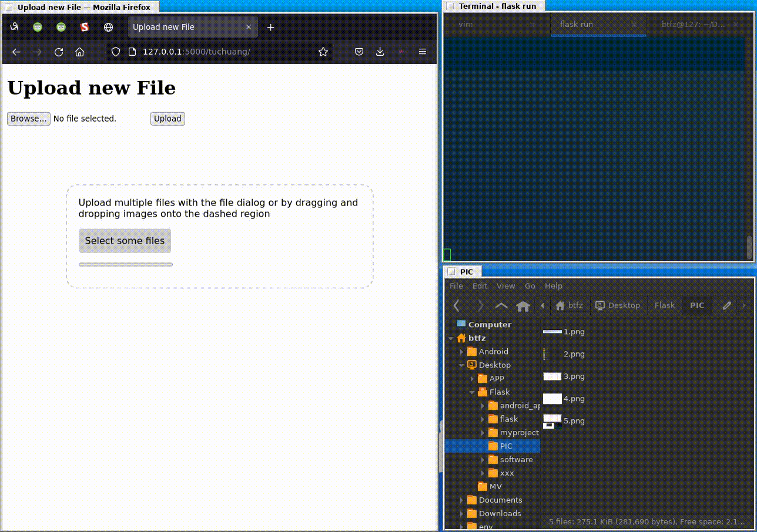Screen dimensions: 757x532
Task: Click the PIC path bar button
Action: [697, 305]
